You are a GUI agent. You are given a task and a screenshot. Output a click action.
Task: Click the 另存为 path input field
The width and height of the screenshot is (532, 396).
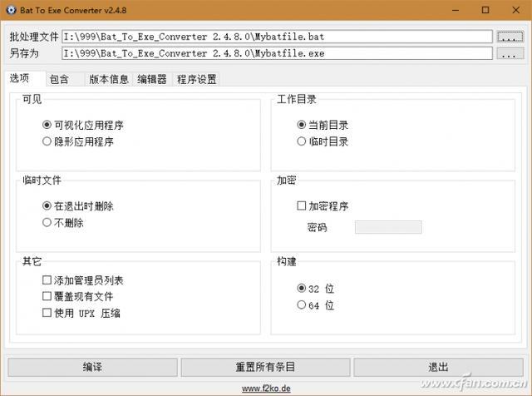click(277, 53)
